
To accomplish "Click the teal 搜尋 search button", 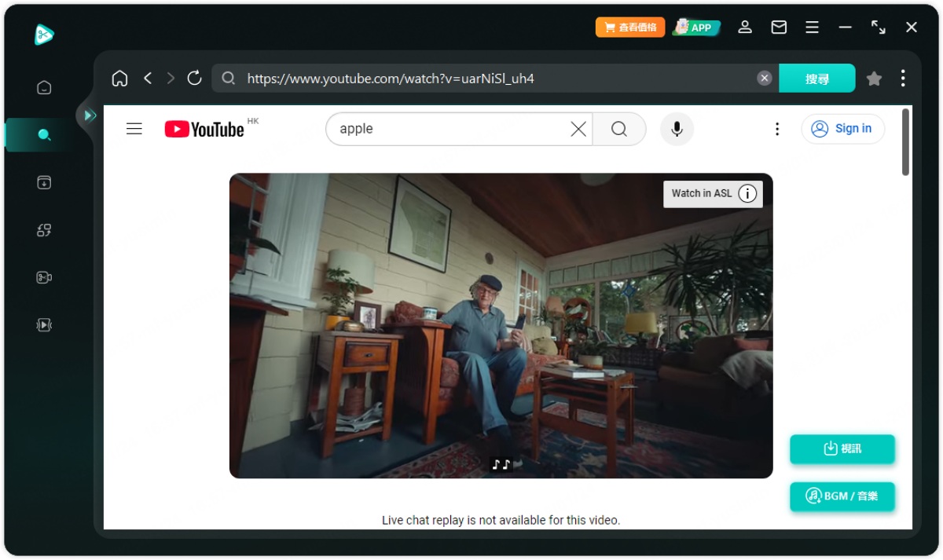I will tap(816, 79).
